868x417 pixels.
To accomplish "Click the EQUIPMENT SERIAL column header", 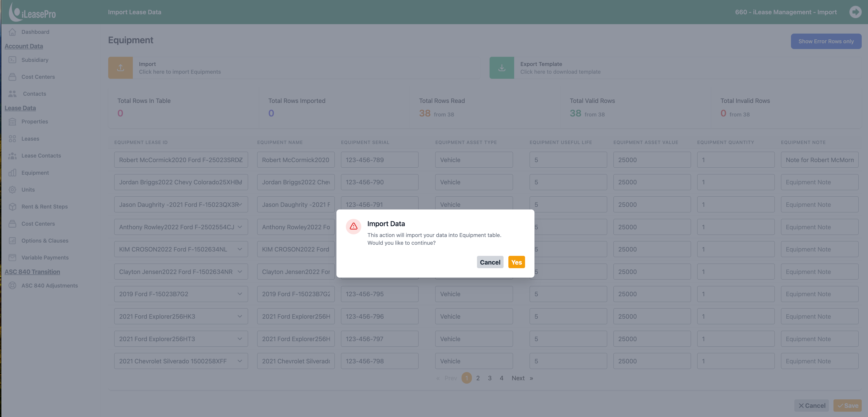I will click(365, 142).
